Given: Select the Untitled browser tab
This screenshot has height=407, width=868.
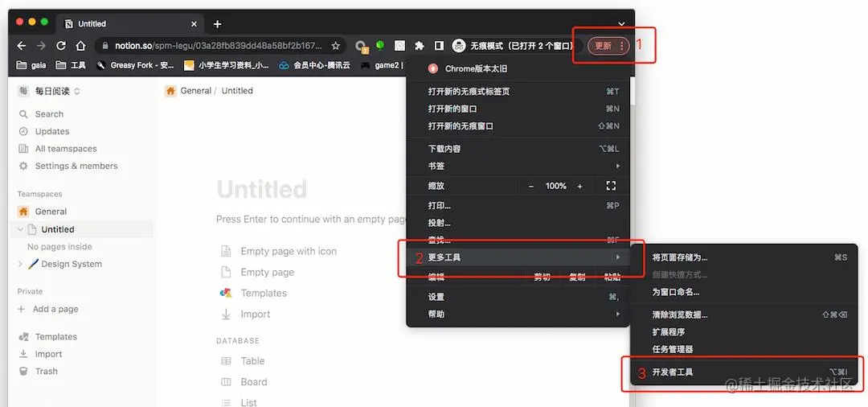Looking at the screenshot, I should point(130,24).
